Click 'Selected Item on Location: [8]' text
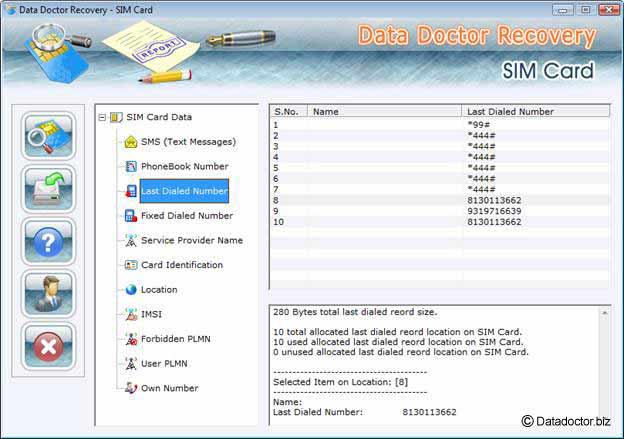624x439 pixels. tap(340, 382)
